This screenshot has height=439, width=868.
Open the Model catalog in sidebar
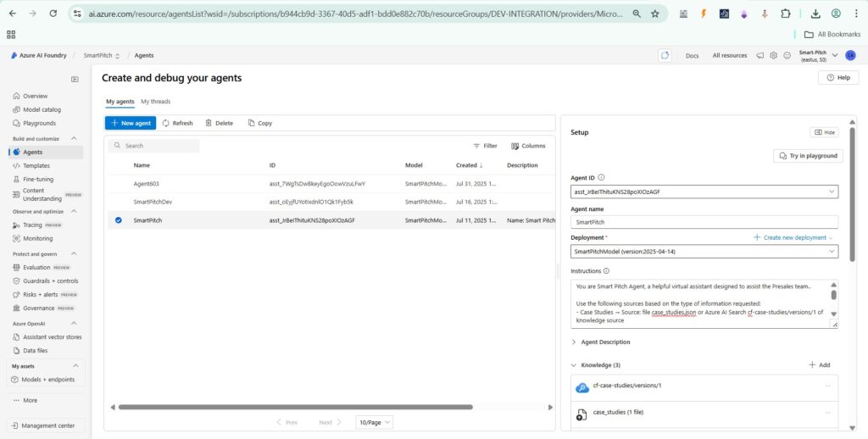(42, 109)
